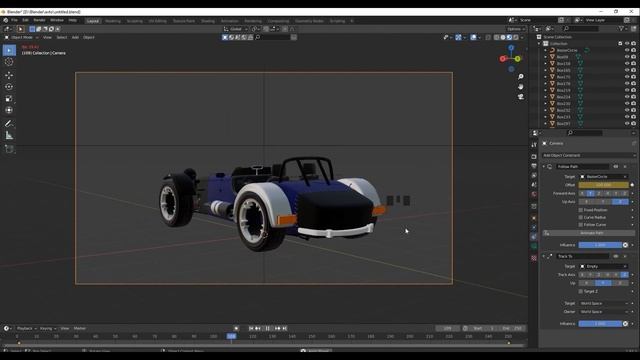Open the Object Constraint properties tab icon
The height and width of the screenshot is (360, 640).
(534, 237)
